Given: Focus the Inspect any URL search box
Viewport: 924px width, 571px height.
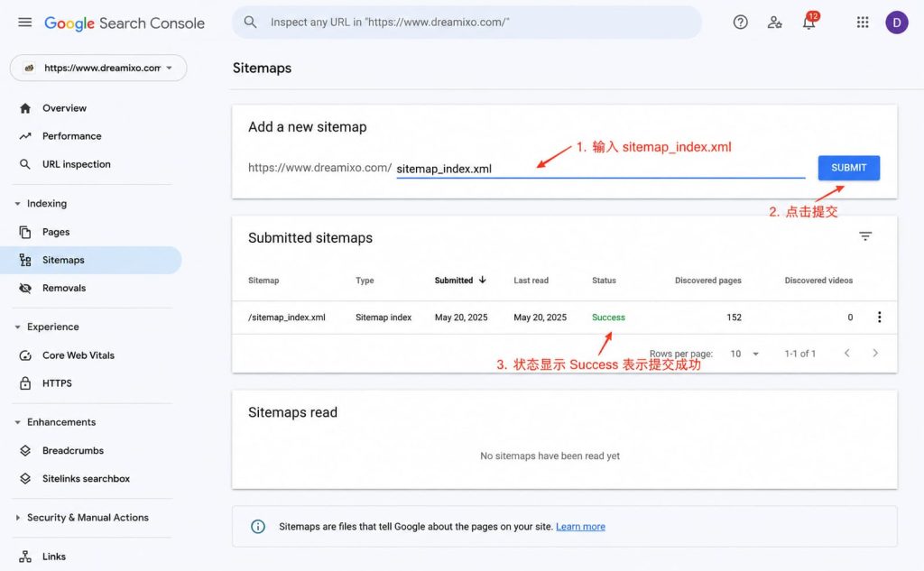Looking at the screenshot, I should tap(467, 23).
